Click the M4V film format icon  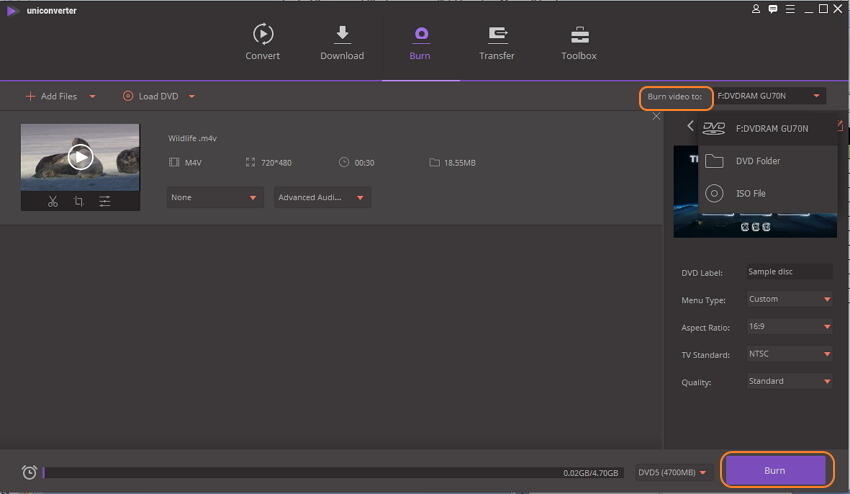pyautogui.click(x=174, y=162)
